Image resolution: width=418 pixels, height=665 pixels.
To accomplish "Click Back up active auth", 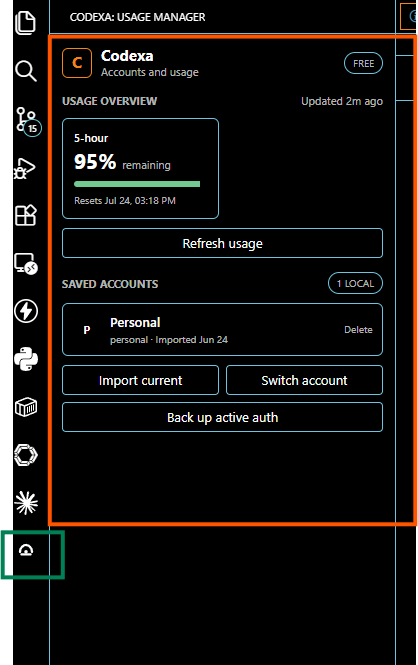I will tap(223, 417).
